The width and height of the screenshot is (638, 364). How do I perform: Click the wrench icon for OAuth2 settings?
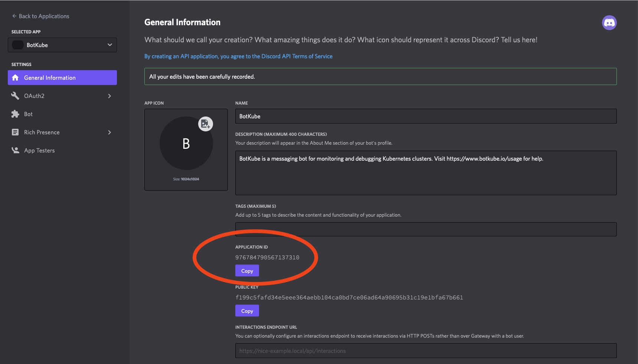click(x=15, y=96)
